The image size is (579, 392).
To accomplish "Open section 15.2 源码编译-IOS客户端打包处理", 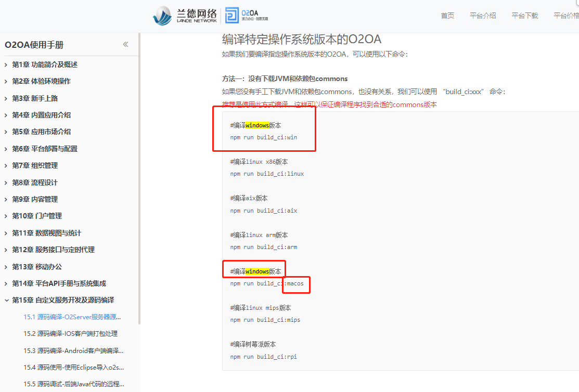I will [x=71, y=334].
